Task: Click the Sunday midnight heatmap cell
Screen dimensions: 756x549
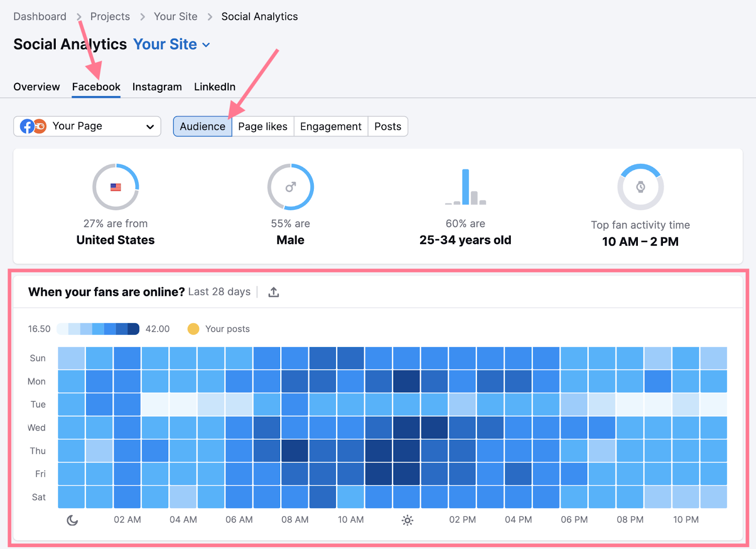Action: coord(71,358)
